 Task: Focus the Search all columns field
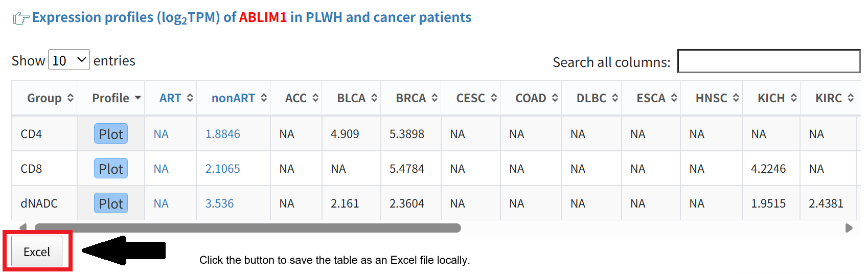click(768, 61)
